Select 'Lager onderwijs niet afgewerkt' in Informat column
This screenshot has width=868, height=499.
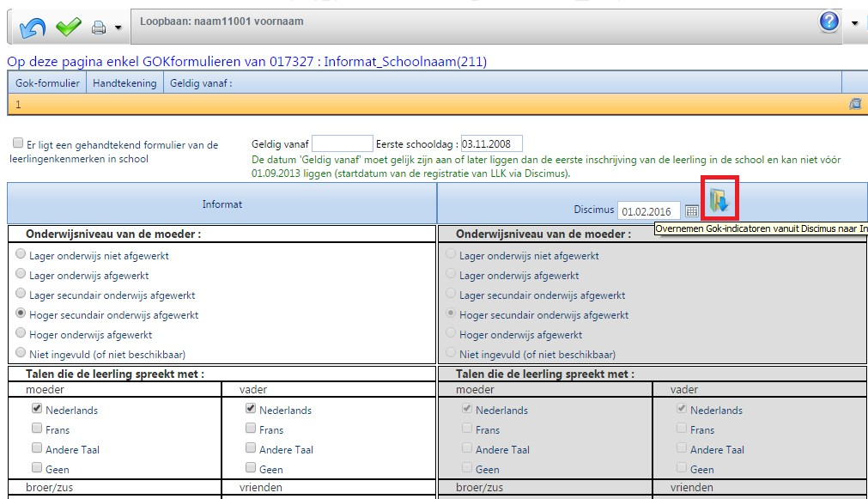coord(21,254)
